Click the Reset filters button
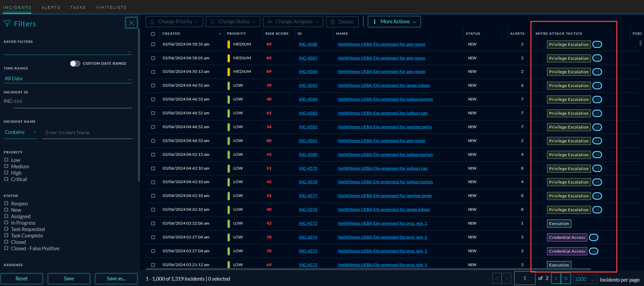 coord(22,279)
